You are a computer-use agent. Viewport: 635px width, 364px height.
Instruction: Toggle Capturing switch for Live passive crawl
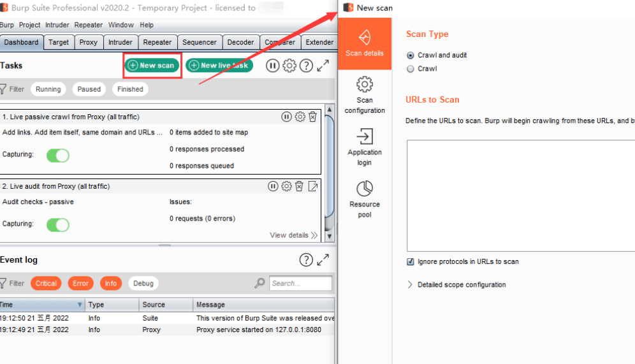[58, 155]
